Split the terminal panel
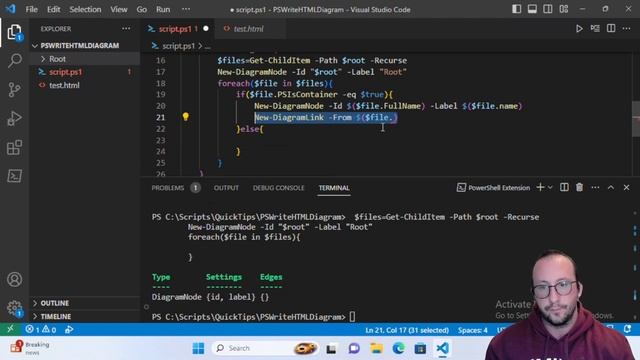Screen dimensions: 640x360 click(564, 187)
